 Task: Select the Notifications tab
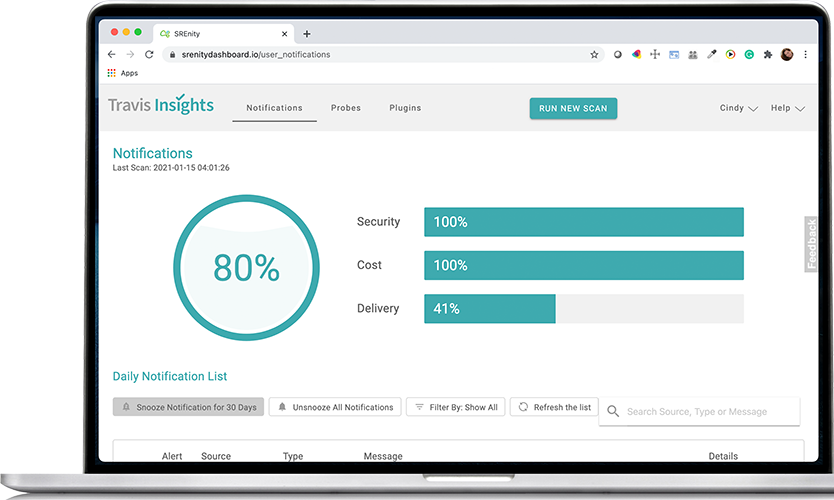pos(274,108)
